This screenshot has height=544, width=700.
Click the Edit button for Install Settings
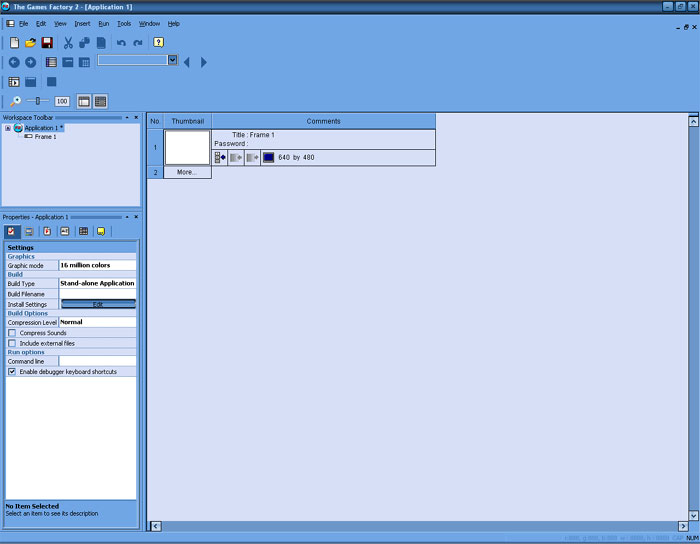coord(98,304)
